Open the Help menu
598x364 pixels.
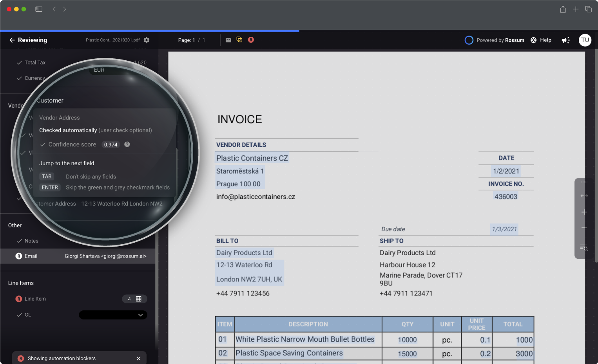pyautogui.click(x=541, y=40)
